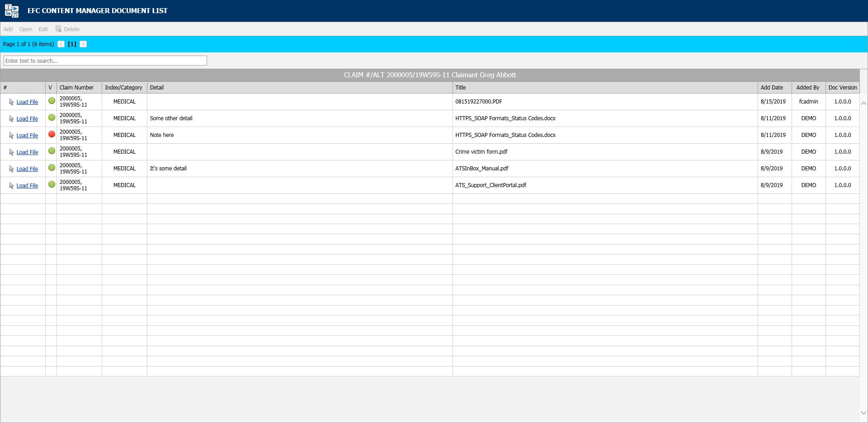This screenshot has width=868, height=423.
Task: Click the Delete document icon in toolbar
Action: point(58,29)
